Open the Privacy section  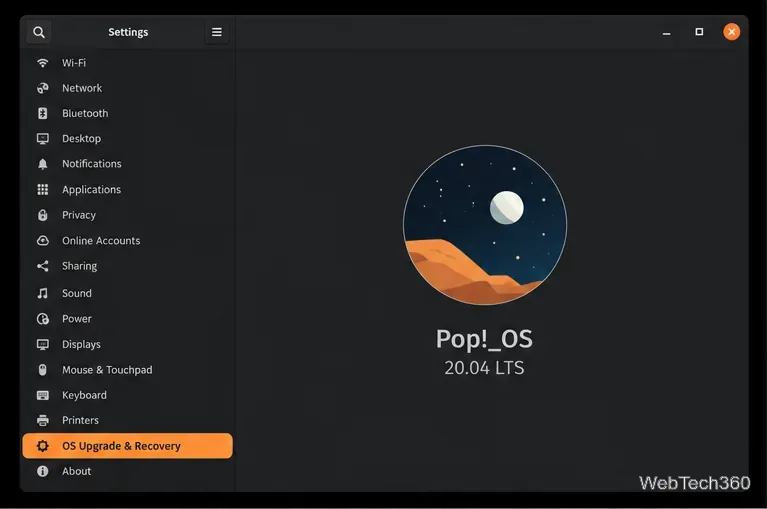(x=127, y=215)
